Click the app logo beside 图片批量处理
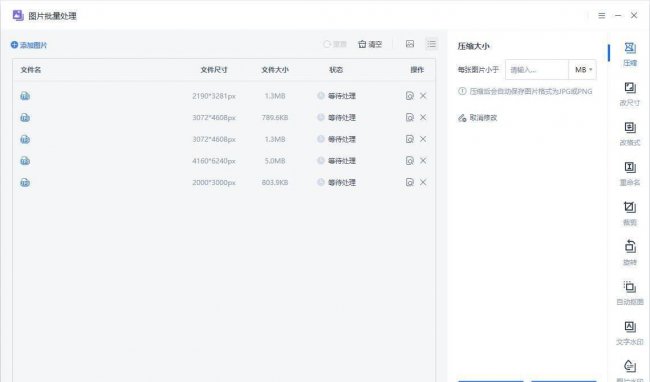The height and width of the screenshot is (382, 650). [x=18, y=16]
